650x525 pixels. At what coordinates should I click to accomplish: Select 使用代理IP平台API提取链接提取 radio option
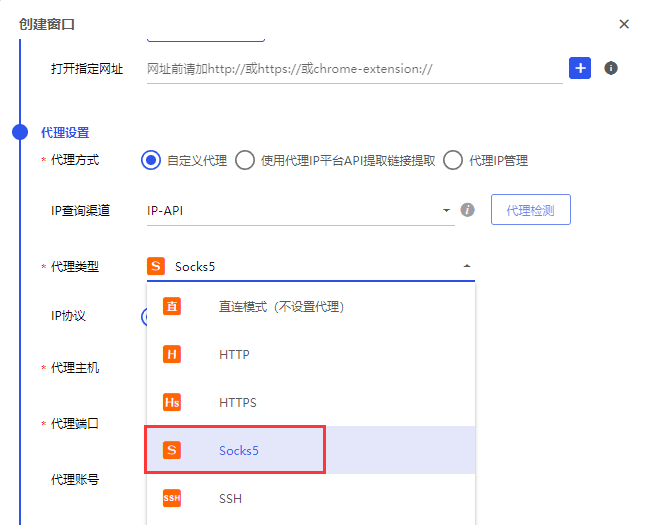point(245,160)
